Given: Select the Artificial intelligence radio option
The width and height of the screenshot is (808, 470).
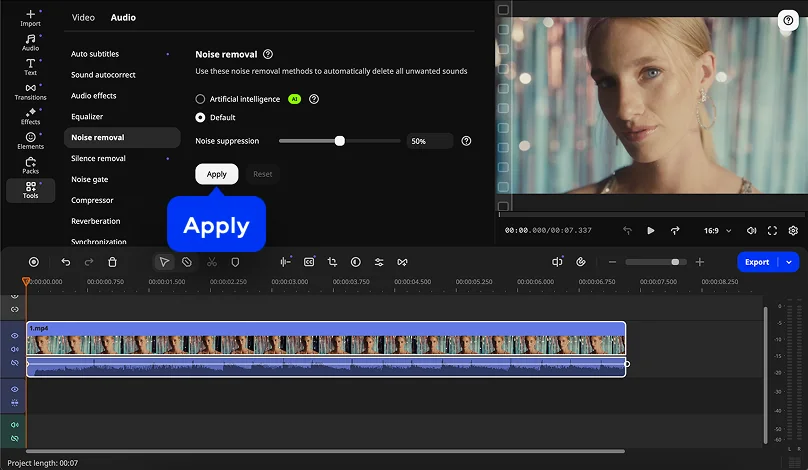Looking at the screenshot, I should point(200,99).
